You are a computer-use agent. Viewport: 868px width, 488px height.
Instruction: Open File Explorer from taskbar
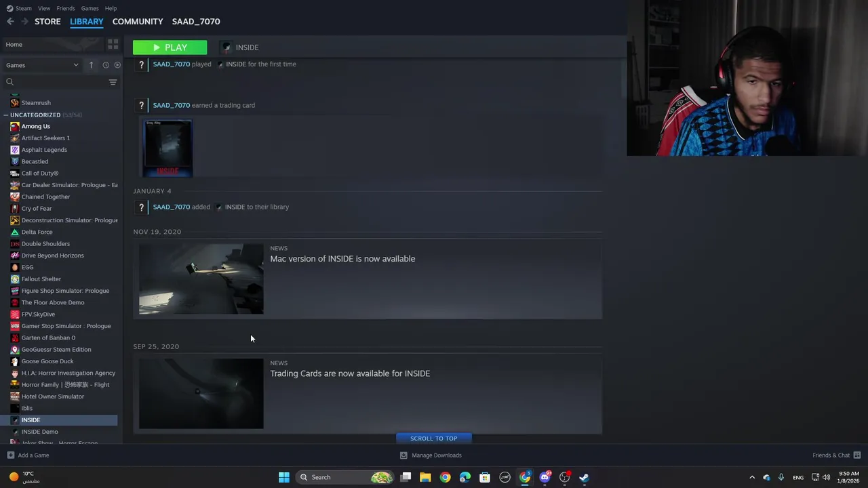click(x=425, y=477)
